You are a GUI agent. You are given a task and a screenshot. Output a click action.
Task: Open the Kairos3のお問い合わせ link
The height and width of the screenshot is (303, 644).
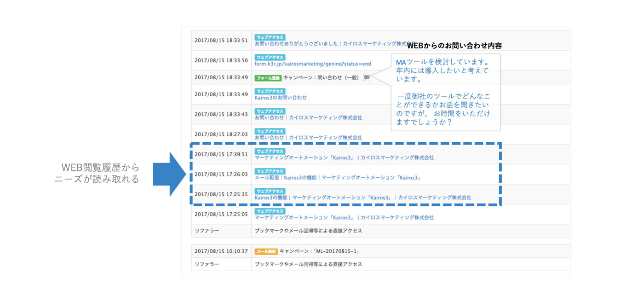point(281,98)
